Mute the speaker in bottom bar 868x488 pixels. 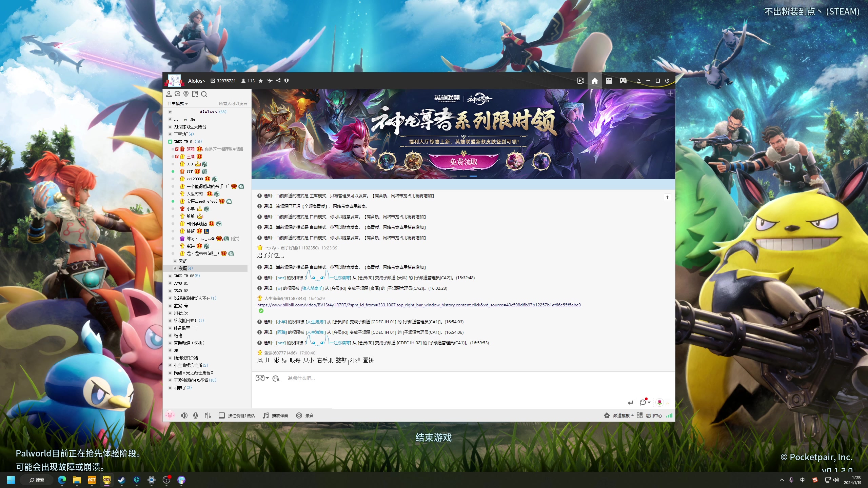[x=184, y=415]
